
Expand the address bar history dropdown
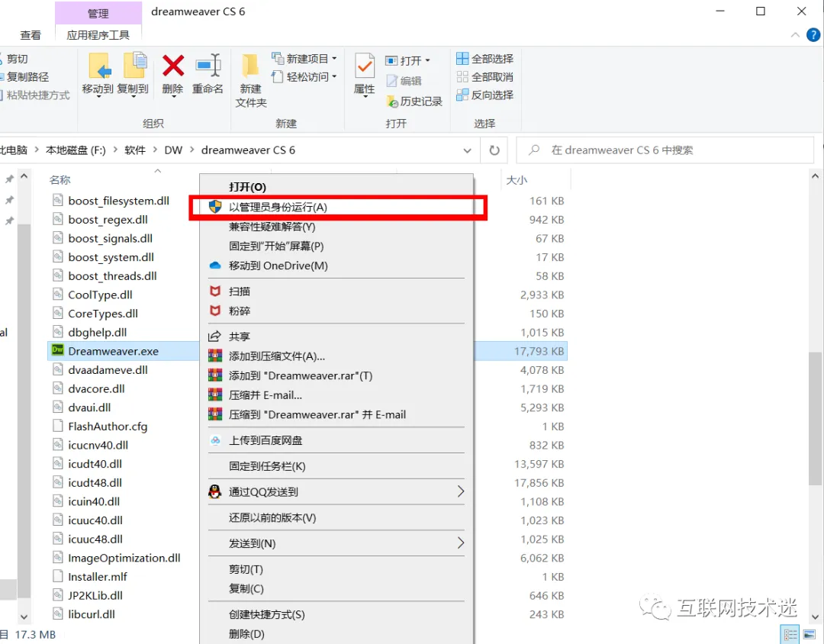click(x=467, y=151)
